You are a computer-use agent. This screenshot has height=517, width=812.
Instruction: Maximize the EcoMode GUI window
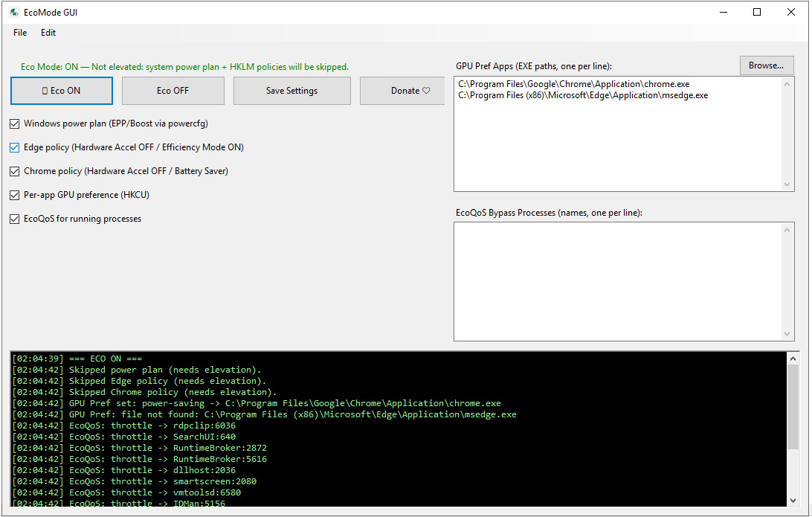[x=757, y=12]
